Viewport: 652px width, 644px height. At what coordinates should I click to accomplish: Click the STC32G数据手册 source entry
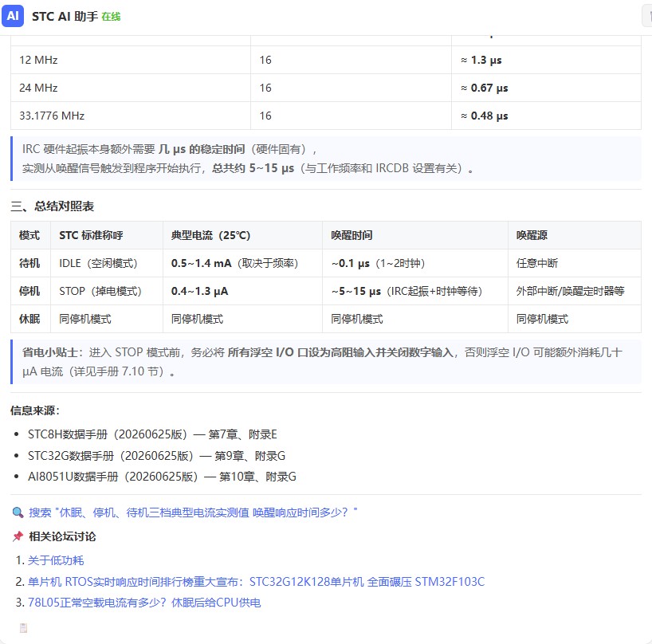(156, 456)
